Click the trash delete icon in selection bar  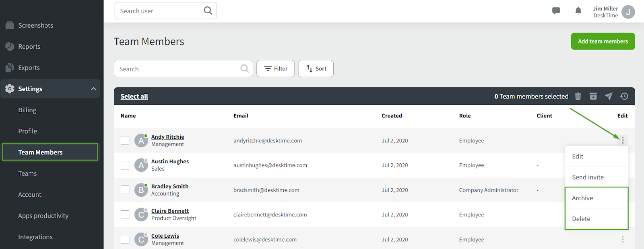pyautogui.click(x=578, y=96)
